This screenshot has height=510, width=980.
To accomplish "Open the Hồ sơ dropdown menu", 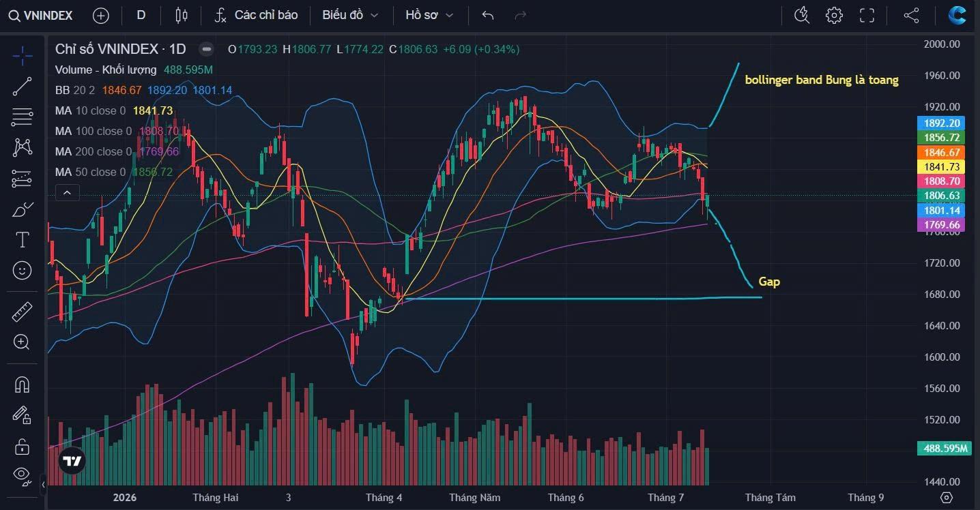I will (x=429, y=15).
